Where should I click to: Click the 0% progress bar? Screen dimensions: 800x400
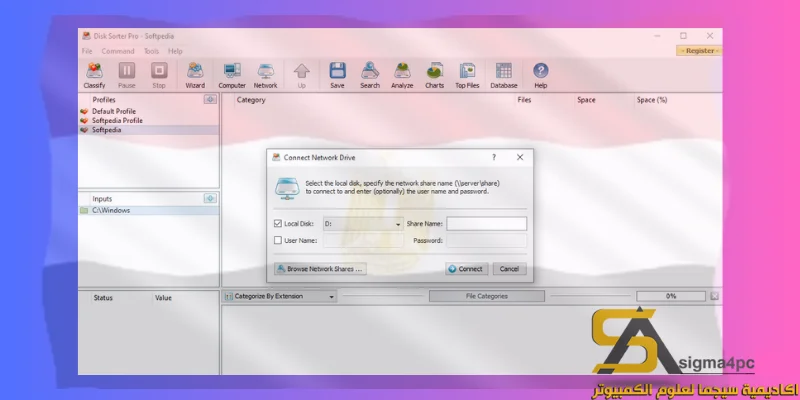click(671, 296)
